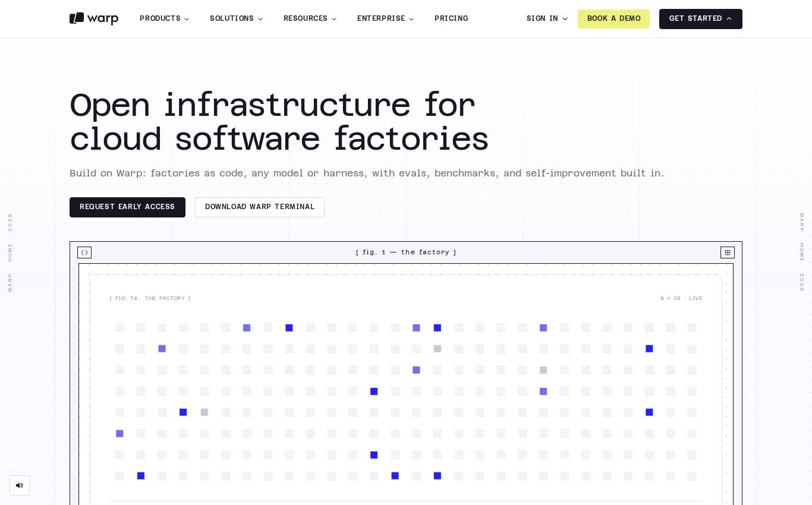Go to the Pricing page
Image resolution: width=812 pixels, height=505 pixels.
coord(451,18)
